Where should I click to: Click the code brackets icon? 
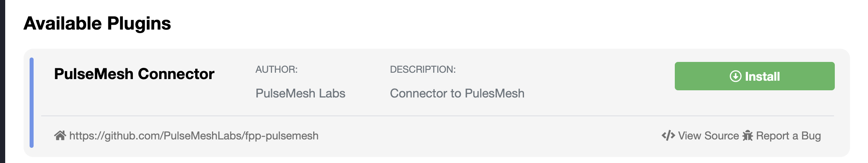coord(668,136)
